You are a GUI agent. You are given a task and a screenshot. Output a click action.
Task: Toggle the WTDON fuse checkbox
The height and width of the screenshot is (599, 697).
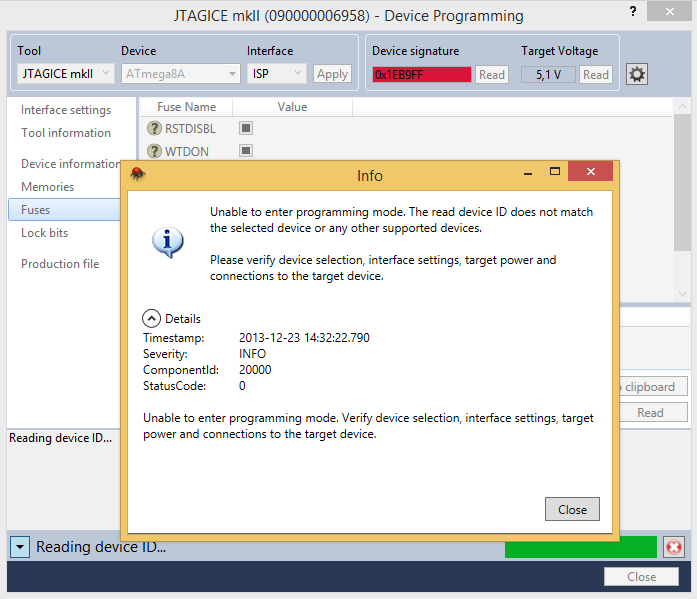(246, 150)
